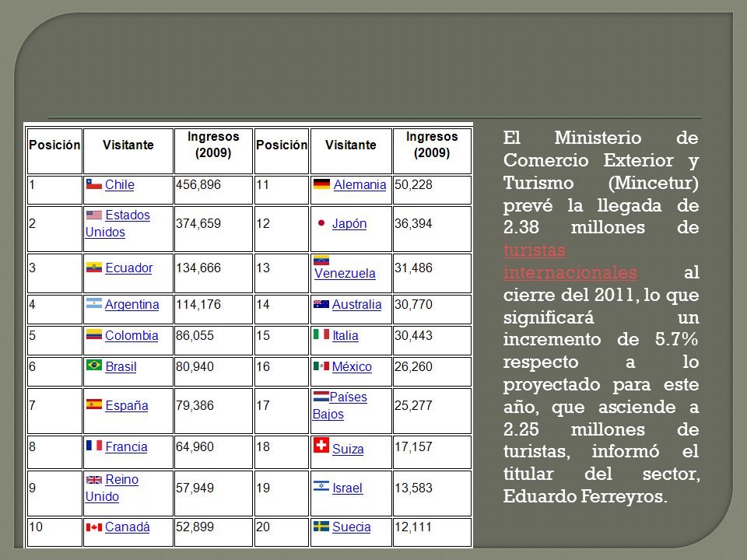Click the 31,486 cell
Viewport: 747px width, 560px height.
coord(432,273)
